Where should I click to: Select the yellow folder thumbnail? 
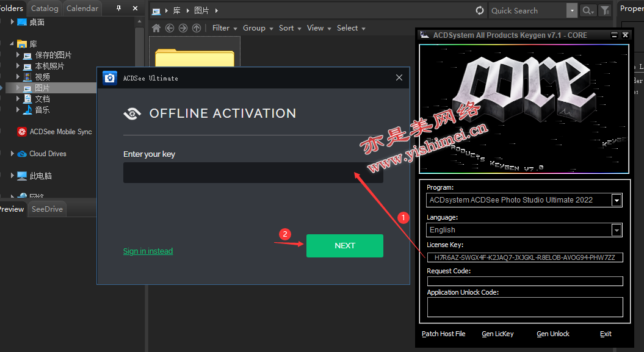pos(195,57)
